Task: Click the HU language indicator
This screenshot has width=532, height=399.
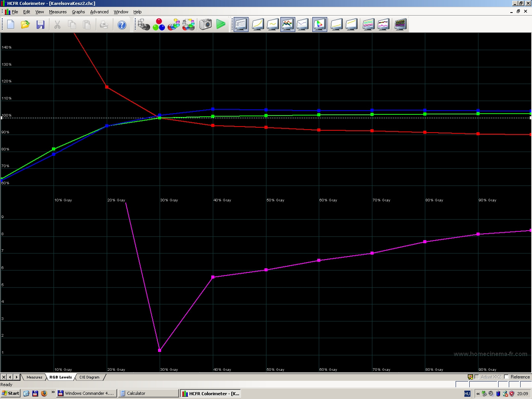Action: coord(467,394)
